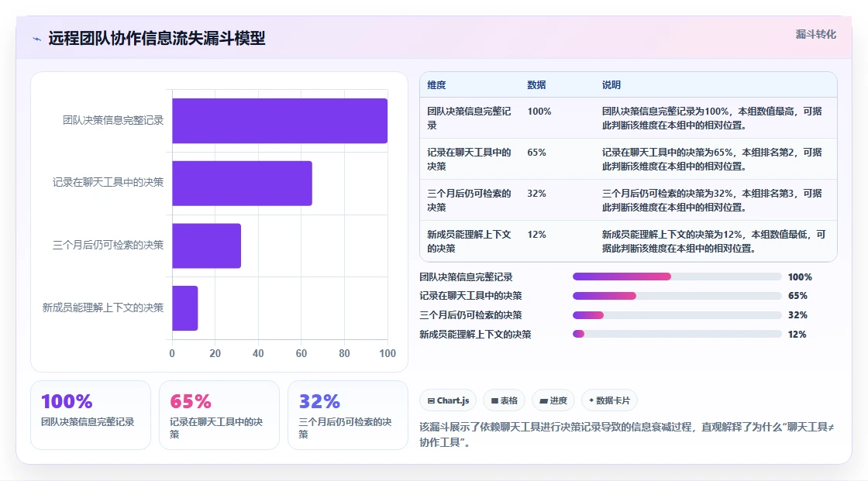Click the page title 远程团队协作信息流失漏斗模型
Image resolution: width=868 pixels, height=481 pixels.
coord(157,38)
